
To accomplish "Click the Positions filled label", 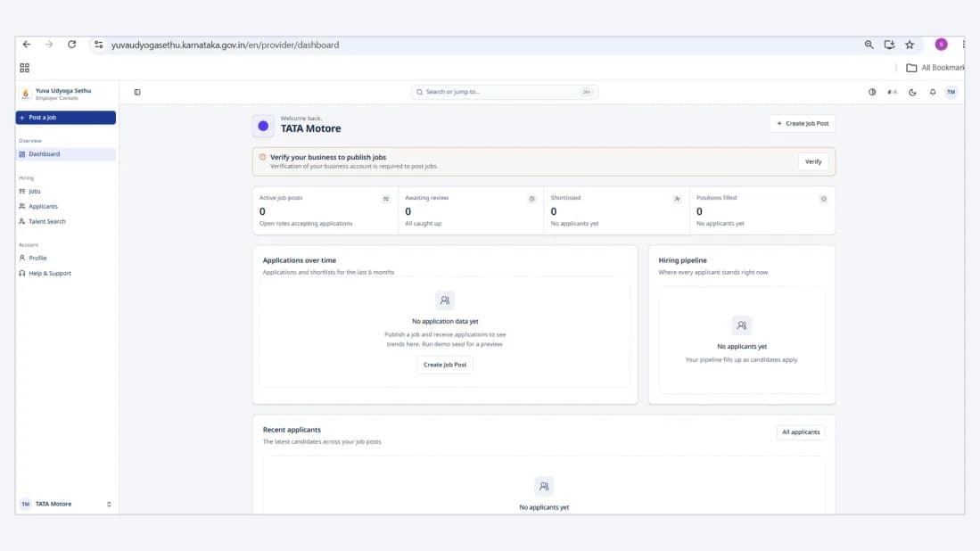I will [x=716, y=197].
